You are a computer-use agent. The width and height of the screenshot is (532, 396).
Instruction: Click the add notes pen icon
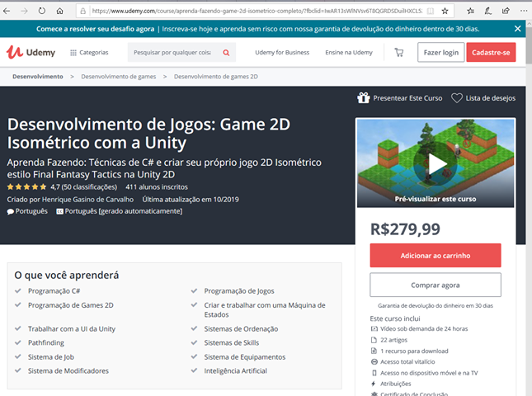click(x=488, y=12)
